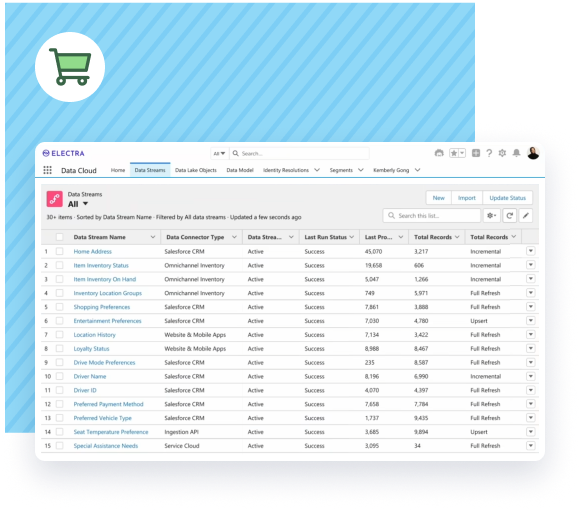Click the Update Status button
The height and width of the screenshot is (510, 580).
(x=508, y=198)
